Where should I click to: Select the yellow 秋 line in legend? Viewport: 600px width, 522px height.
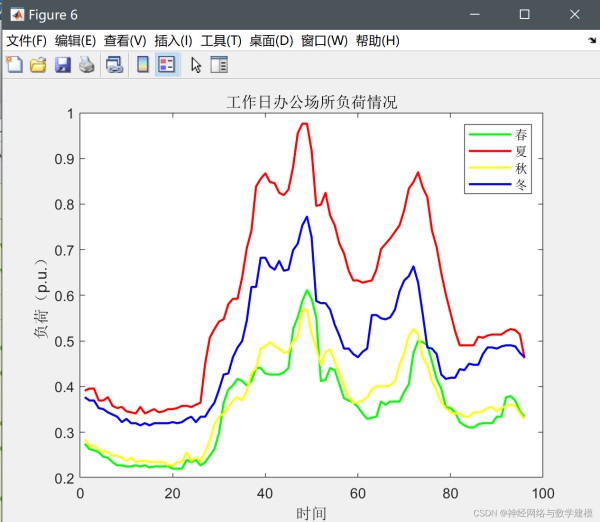click(x=490, y=168)
